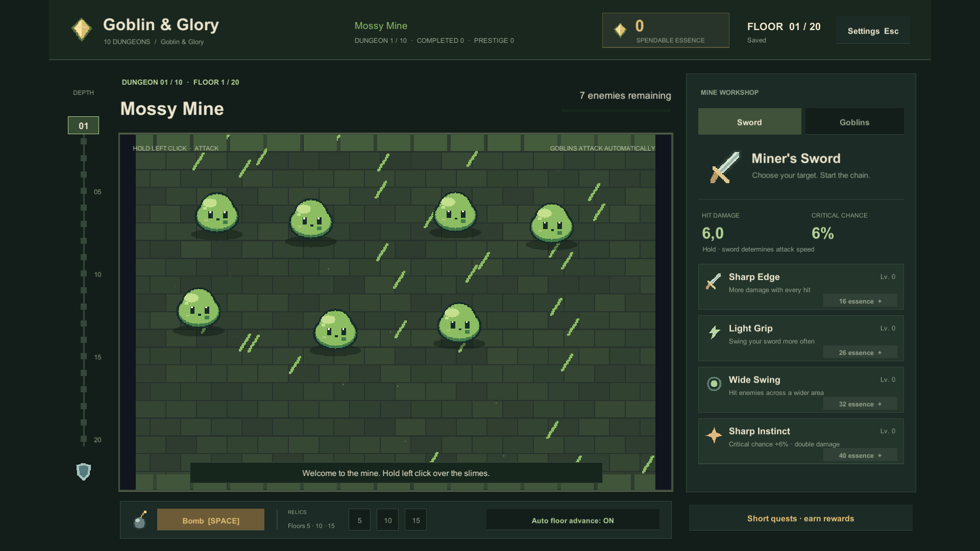Click depth marker 20
The image size is (980, 551).
pos(97,440)
